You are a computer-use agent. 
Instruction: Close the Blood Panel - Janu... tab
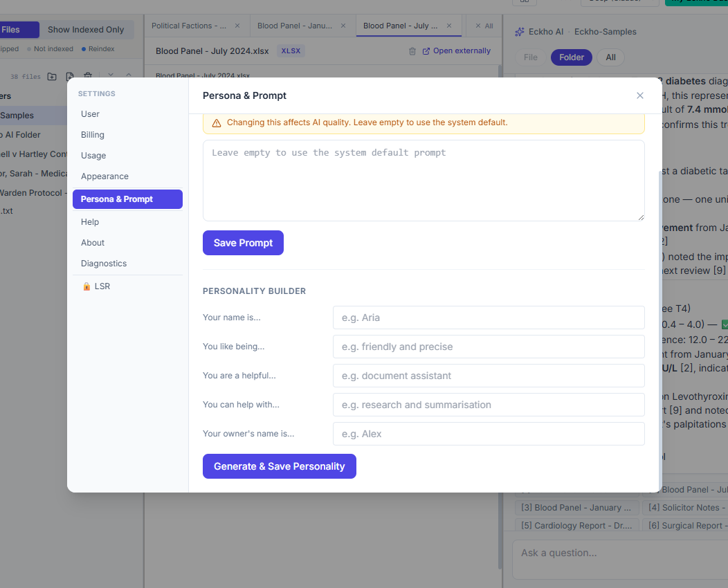[x=343, y=26]
